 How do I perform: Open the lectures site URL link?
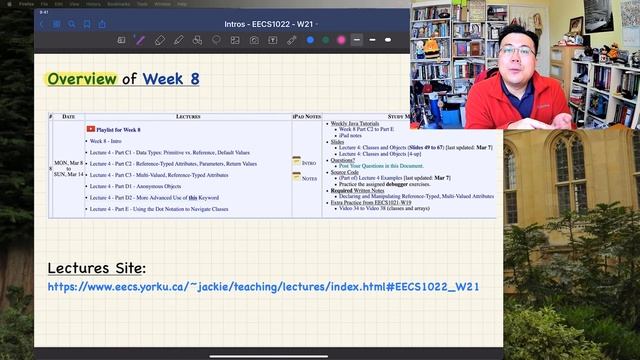click(263, 287)
